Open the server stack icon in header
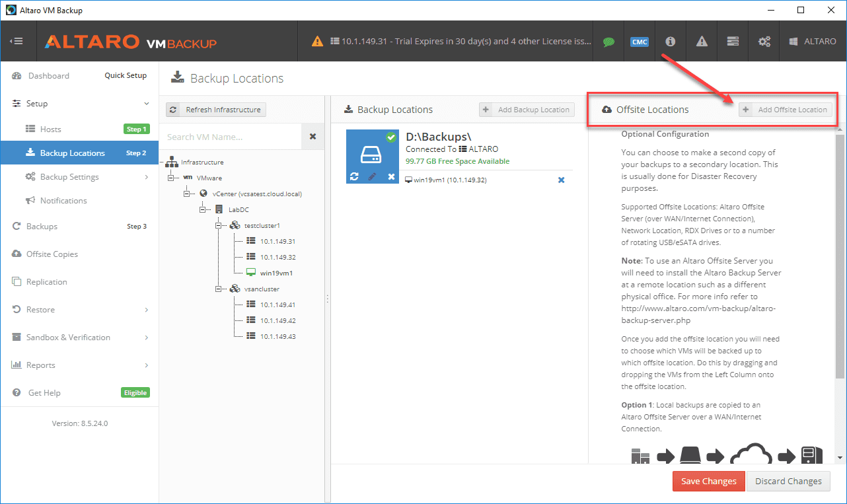847x504 pixels. pyautogui.click(x=733, y=41)
